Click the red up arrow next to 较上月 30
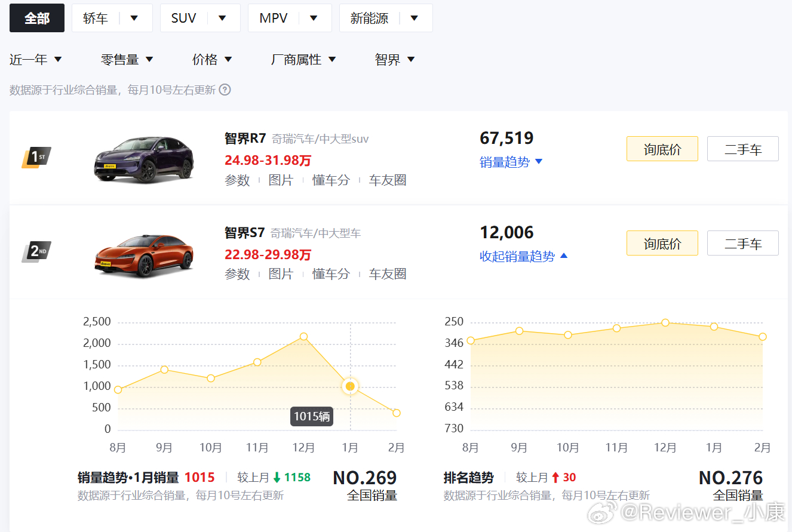 click(x=557, y=477)
